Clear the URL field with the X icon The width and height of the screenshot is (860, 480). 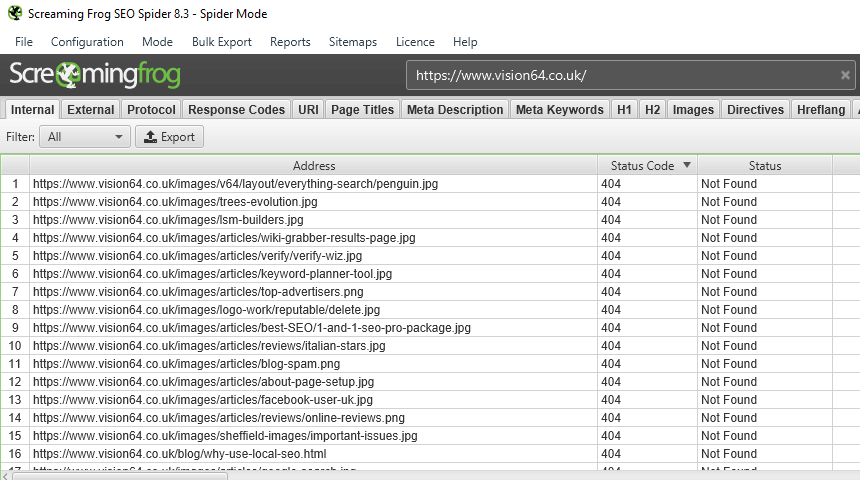[x=845, y=75]
